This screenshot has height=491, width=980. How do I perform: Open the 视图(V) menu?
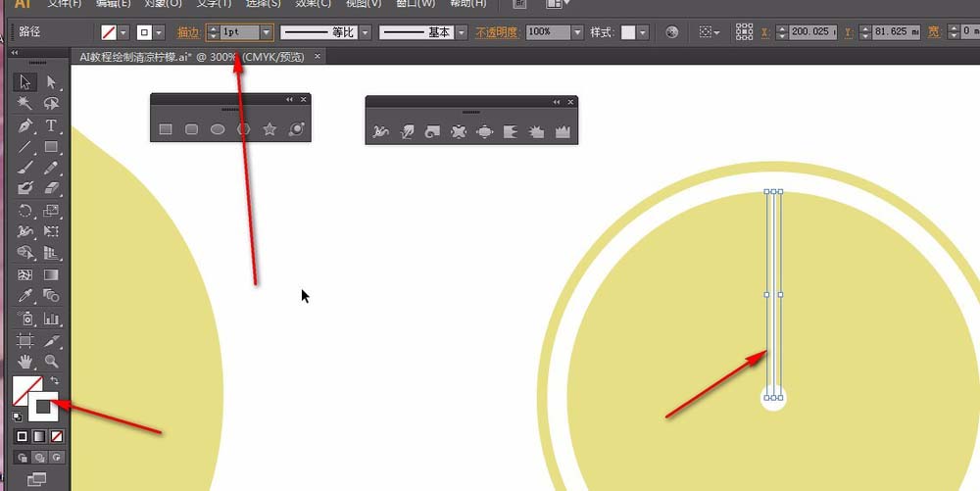tap(364, 4)
